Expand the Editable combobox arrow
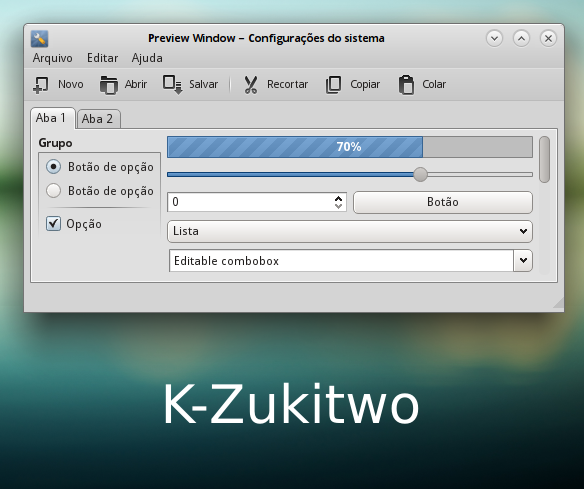This screenshot has height=489, width=584. click(523, 260)
